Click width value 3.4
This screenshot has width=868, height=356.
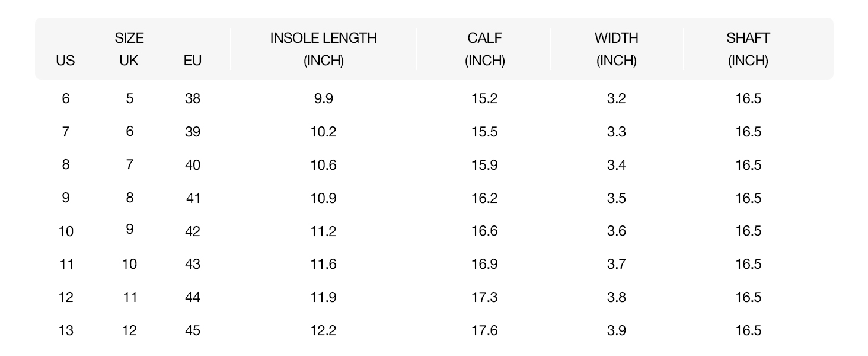point(617,165)
